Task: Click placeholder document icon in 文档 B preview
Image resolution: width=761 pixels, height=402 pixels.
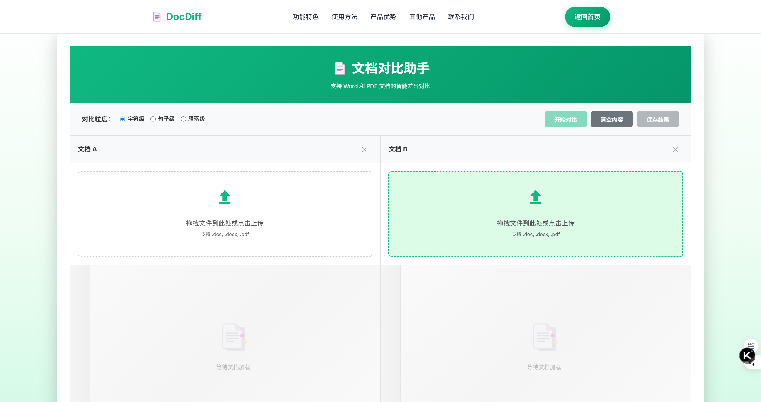Action: pos(545,337)
